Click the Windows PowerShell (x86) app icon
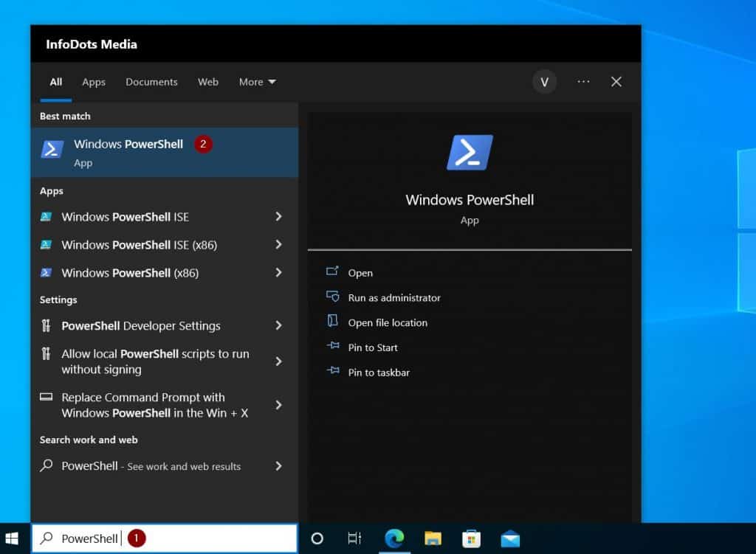This screenshot has width=756, height=554. tap(47, 273)
